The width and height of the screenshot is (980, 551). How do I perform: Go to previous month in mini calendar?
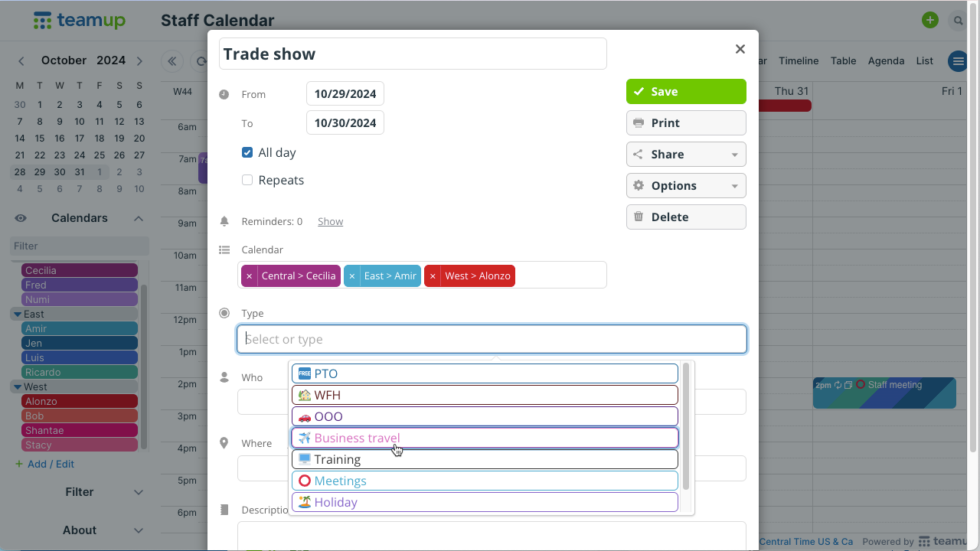pos(21,61)
